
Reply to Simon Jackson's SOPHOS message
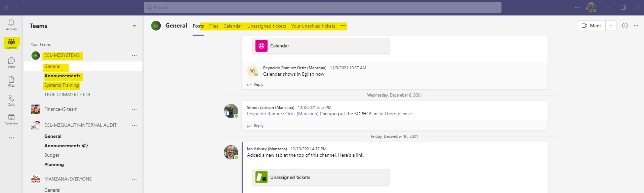coord(255,126)
